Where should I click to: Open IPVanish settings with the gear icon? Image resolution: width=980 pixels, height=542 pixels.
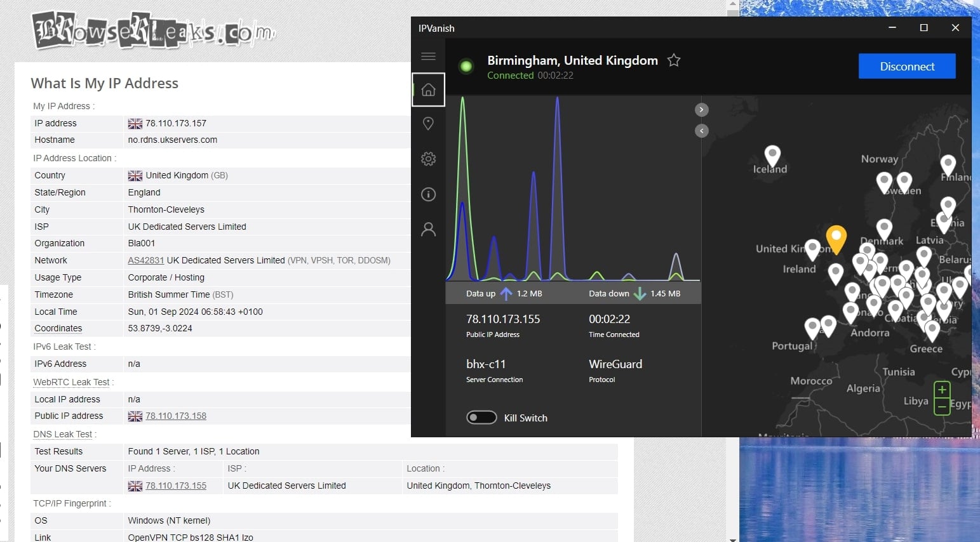[x=428, y=159]
